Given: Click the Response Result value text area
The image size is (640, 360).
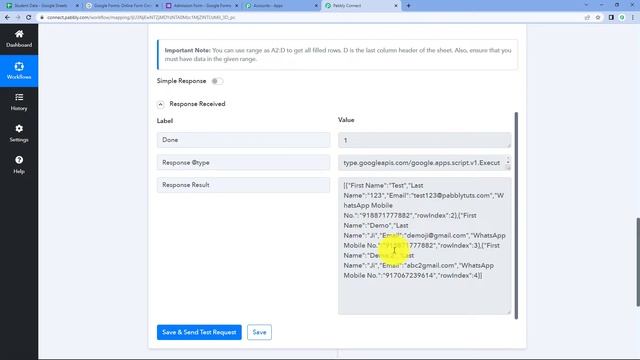Looking at the screenshot, I should pyautogui.click(x=424, y=246).
